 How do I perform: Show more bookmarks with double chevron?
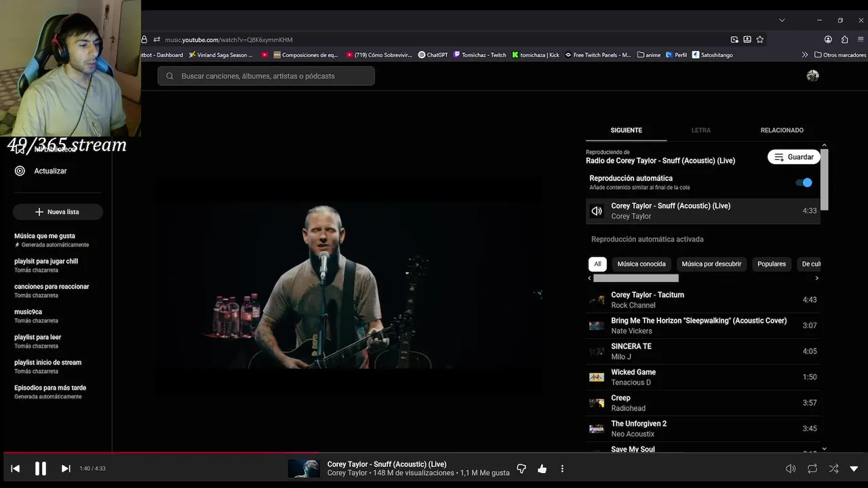point(805,55)
